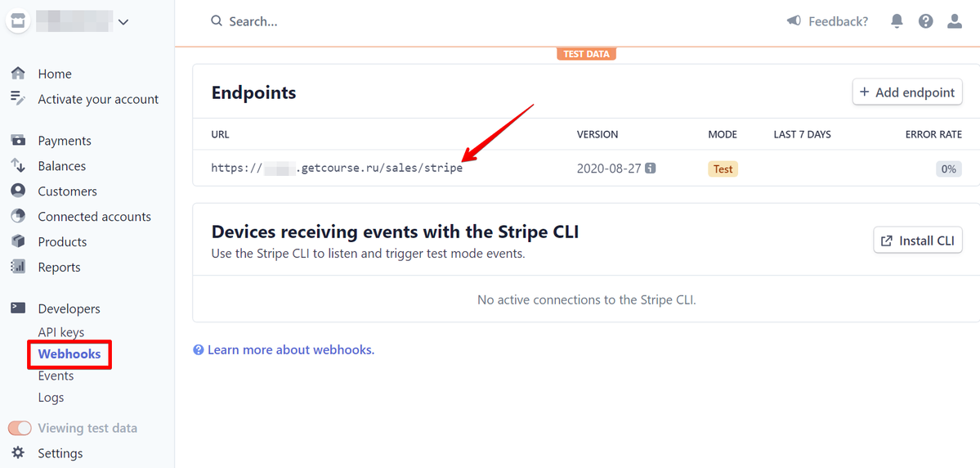
Task: Click the Add endpoint button
Action: (907, 92)
